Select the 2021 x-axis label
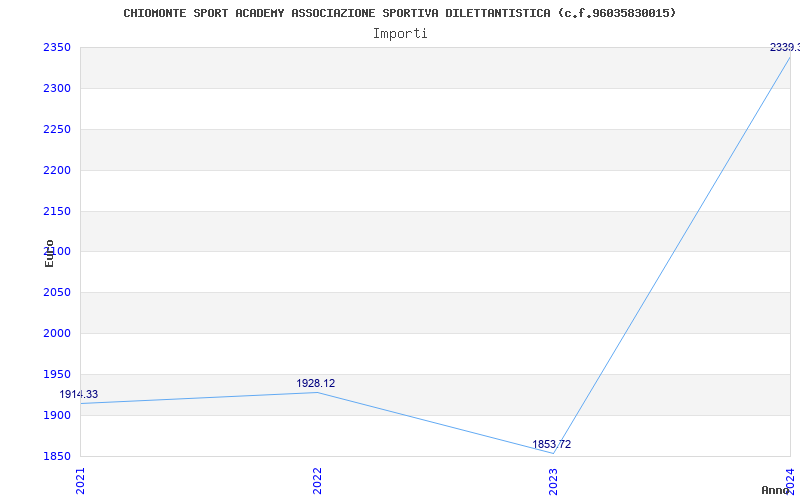The height and width of the screenshot is (500, 800). click(x=81, y=481)
